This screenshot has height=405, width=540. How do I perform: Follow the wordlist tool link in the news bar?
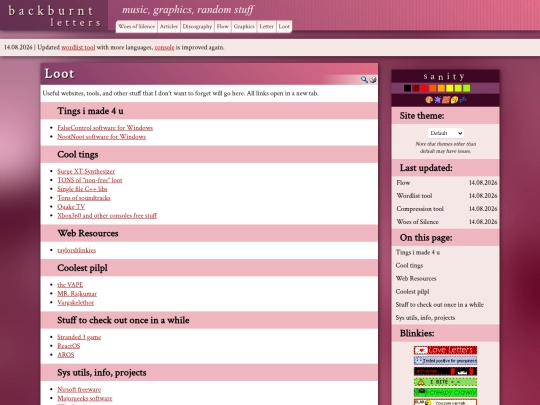coord(78,48)
